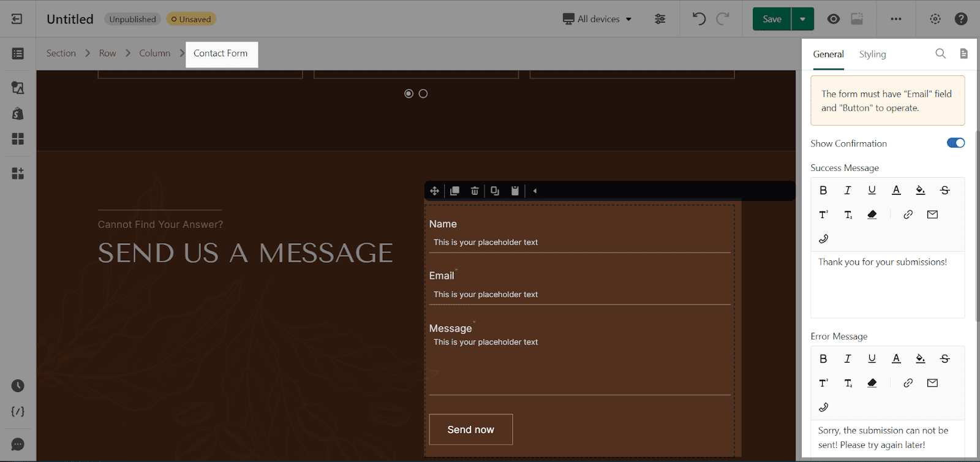This screenshot has height=462, width=980.
Task: Open the layers list sidebar icon
Action: (18, 54)
